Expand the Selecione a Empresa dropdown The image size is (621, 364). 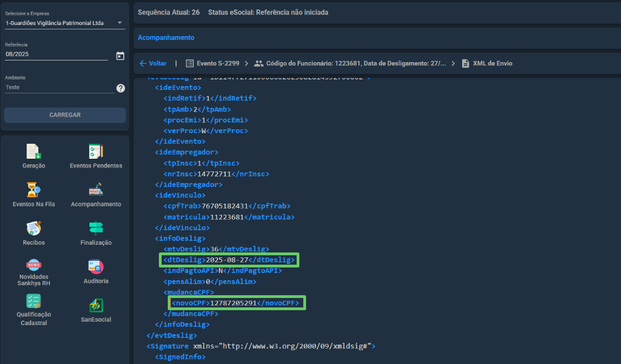[119, 23]
